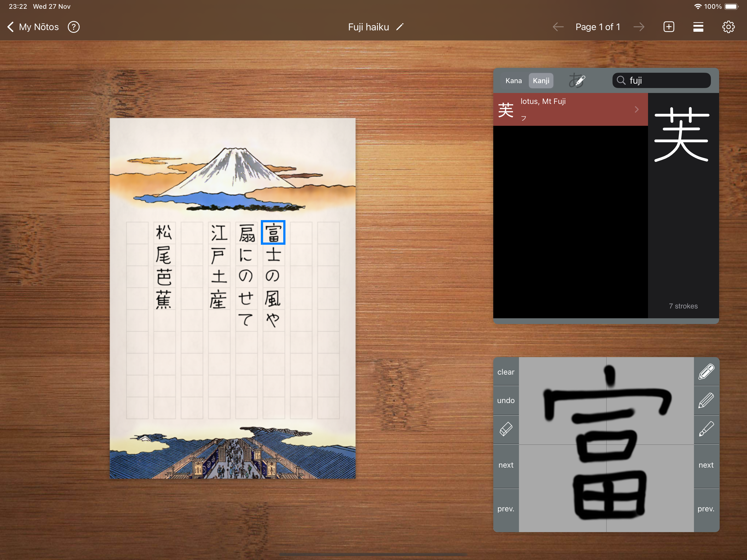Edit the Fuji haiku title pencil icon
The width and height of the screenshot is (747, 560).
coord(400,27)
